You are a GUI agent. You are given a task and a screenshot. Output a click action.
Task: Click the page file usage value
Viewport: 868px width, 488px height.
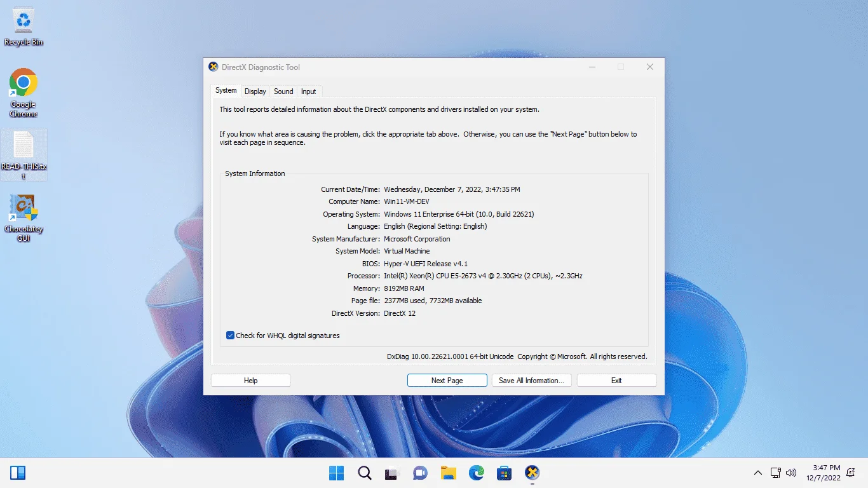tap(433, 301)
